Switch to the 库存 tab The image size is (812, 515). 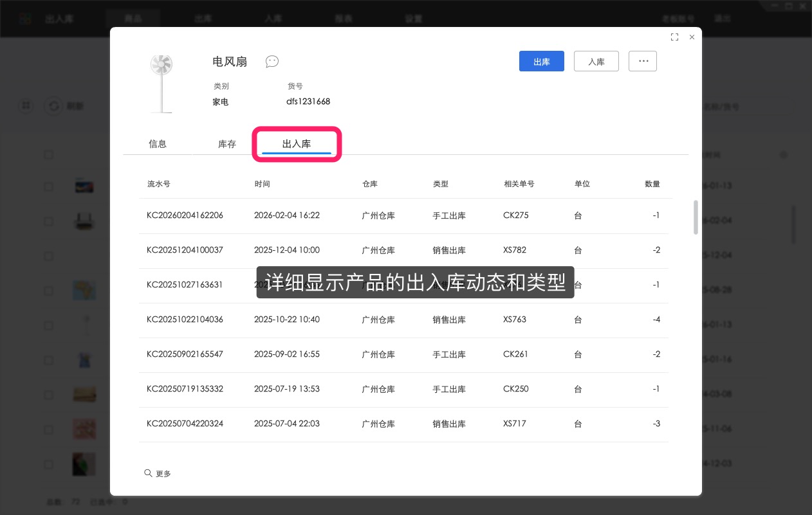click(226, 144)
